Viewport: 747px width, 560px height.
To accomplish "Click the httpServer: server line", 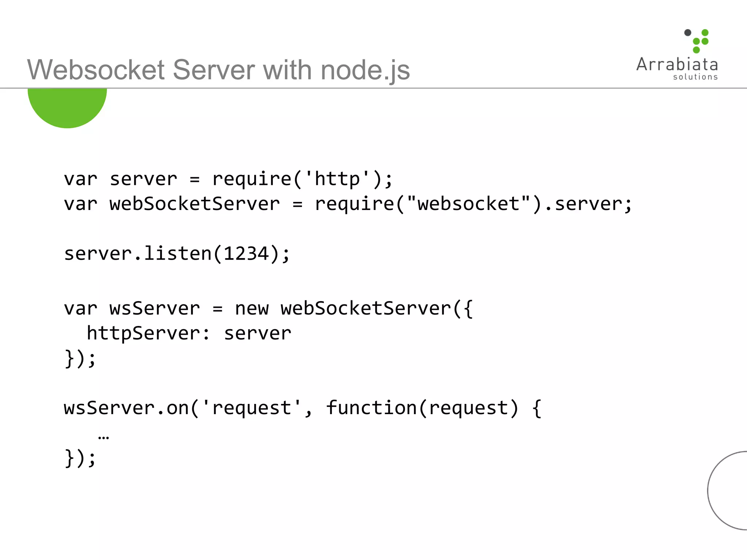I will coord(189,333).
